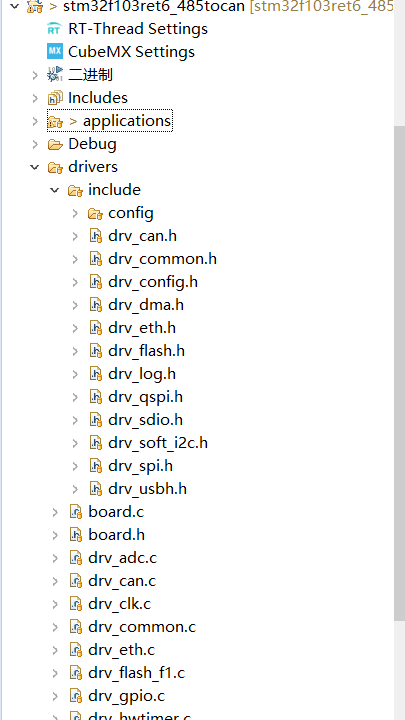Screen dimensions: 405x720
Task: Expand the applications folder
Action: click(x=35, y=121)
